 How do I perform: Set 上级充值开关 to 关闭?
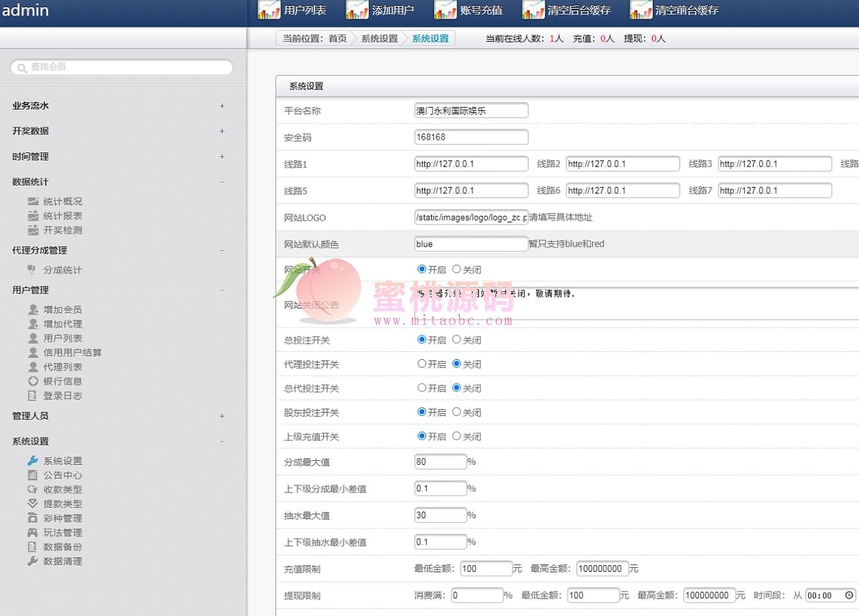pos(457,436)
